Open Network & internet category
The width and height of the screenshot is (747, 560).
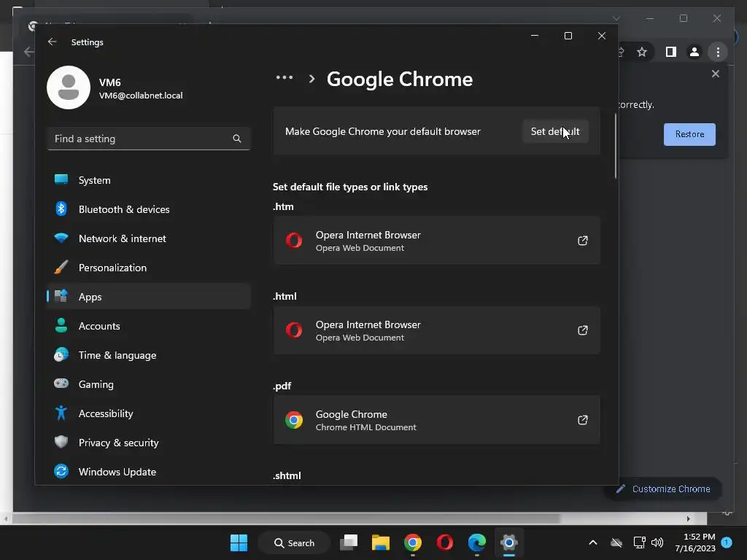point(149,238)
